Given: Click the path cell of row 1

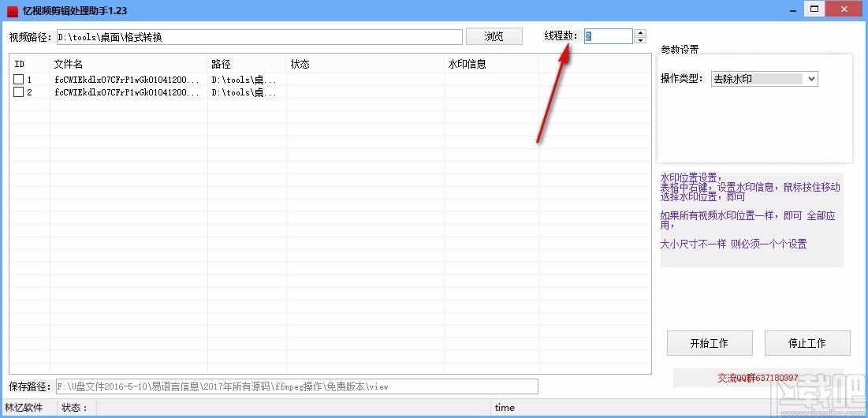Looking at the screenshot, I should 244,80.
